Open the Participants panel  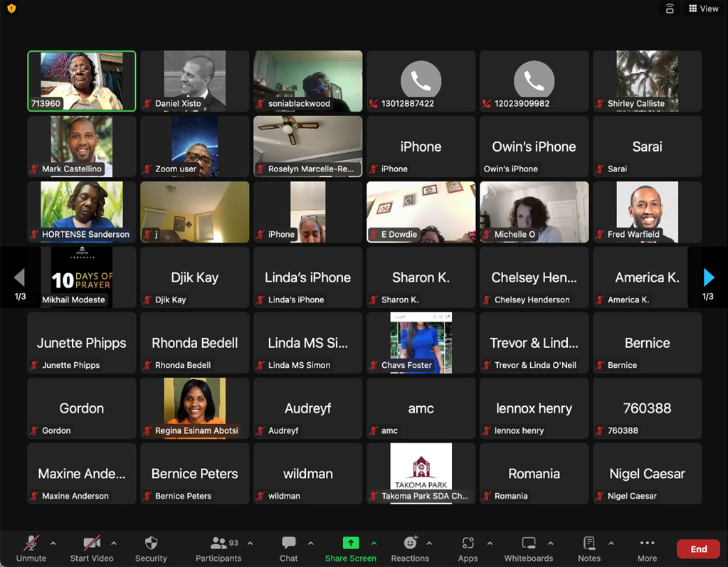coord(218,549)
